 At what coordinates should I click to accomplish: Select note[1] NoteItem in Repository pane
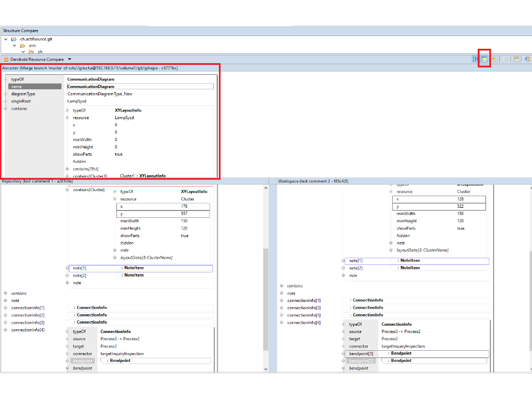point(140,268)
